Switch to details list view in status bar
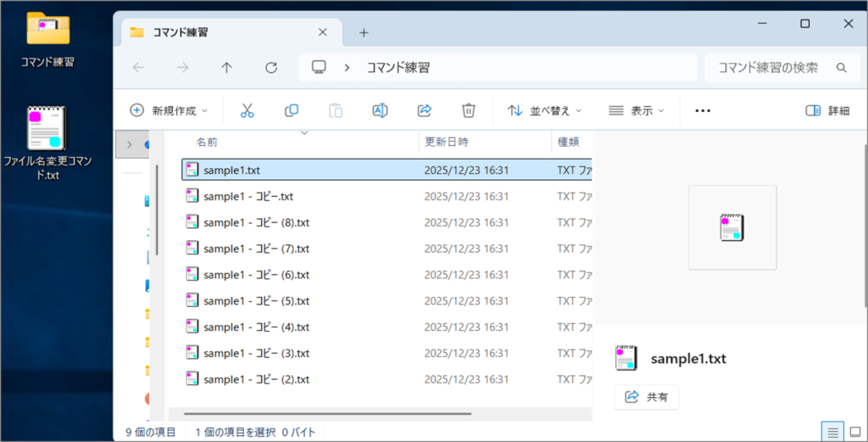Screen dimensions: 868x442 point(833,433)
